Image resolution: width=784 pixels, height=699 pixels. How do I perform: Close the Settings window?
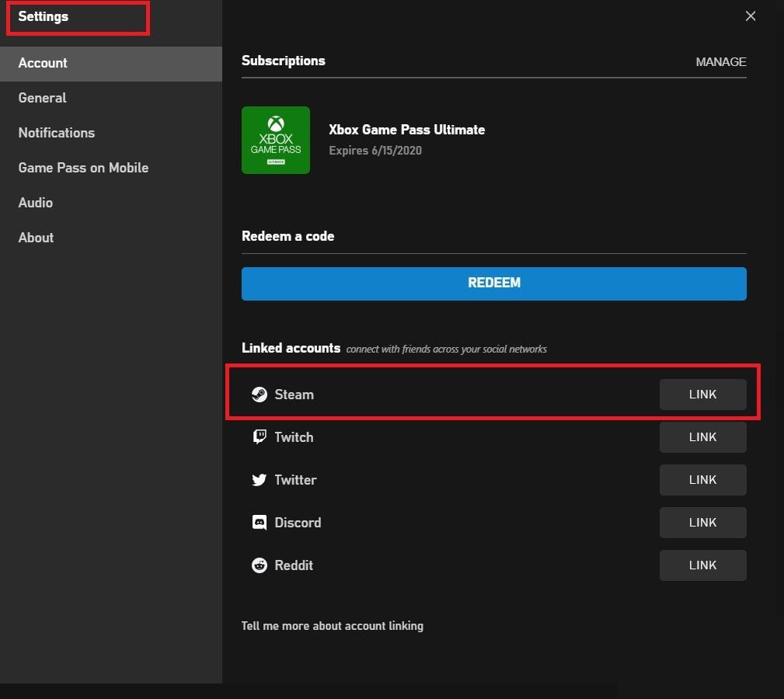click(x=750, y=16)
